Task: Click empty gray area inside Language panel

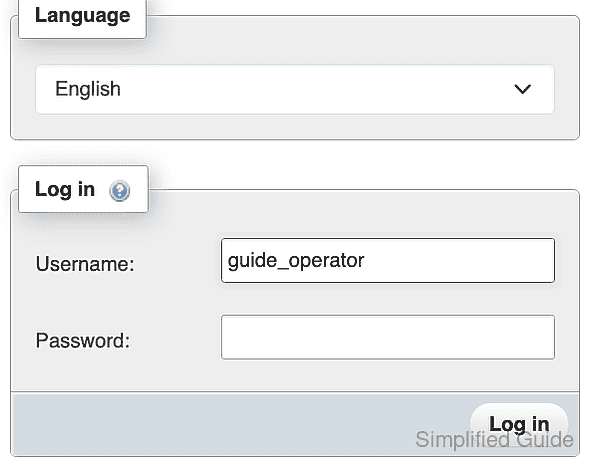Action: [295, 126]
